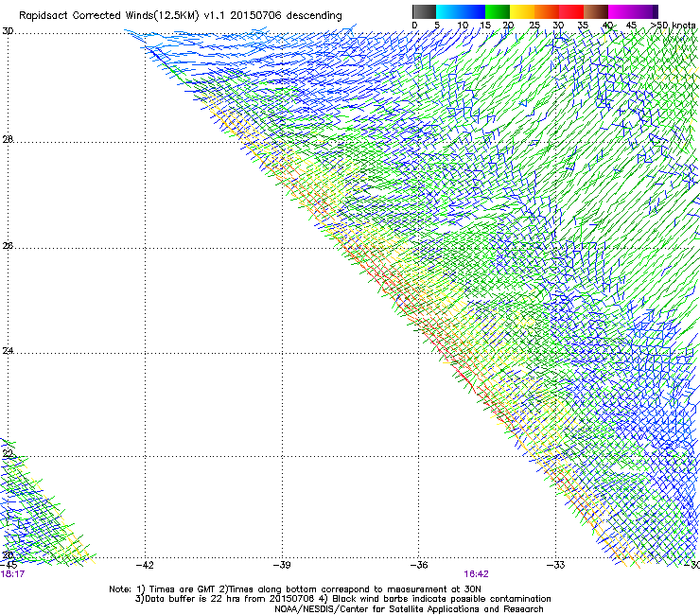The image size is (700, 615).
Task: Click the '>50 knots' legend label
Action: (x=674, y=25)
